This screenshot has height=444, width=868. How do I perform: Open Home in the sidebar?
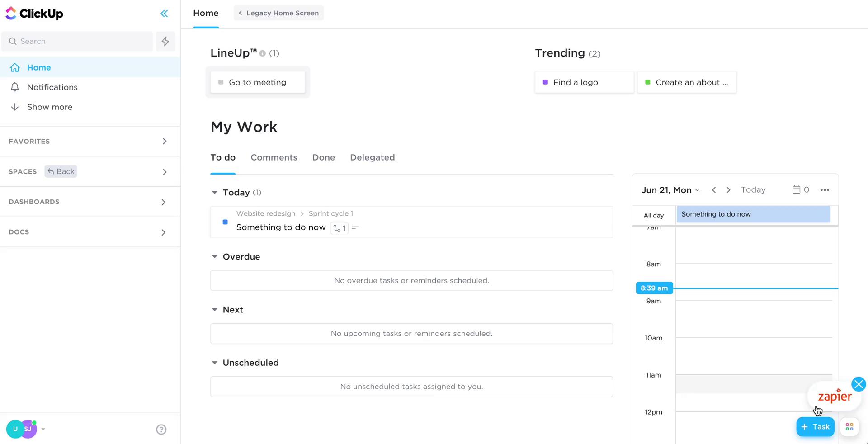90,67
